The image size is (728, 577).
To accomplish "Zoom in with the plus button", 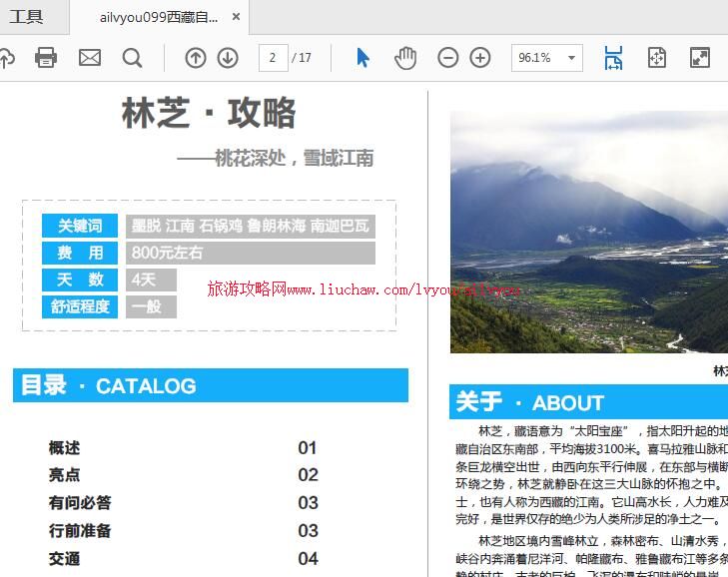I will [x=480, y=58].
